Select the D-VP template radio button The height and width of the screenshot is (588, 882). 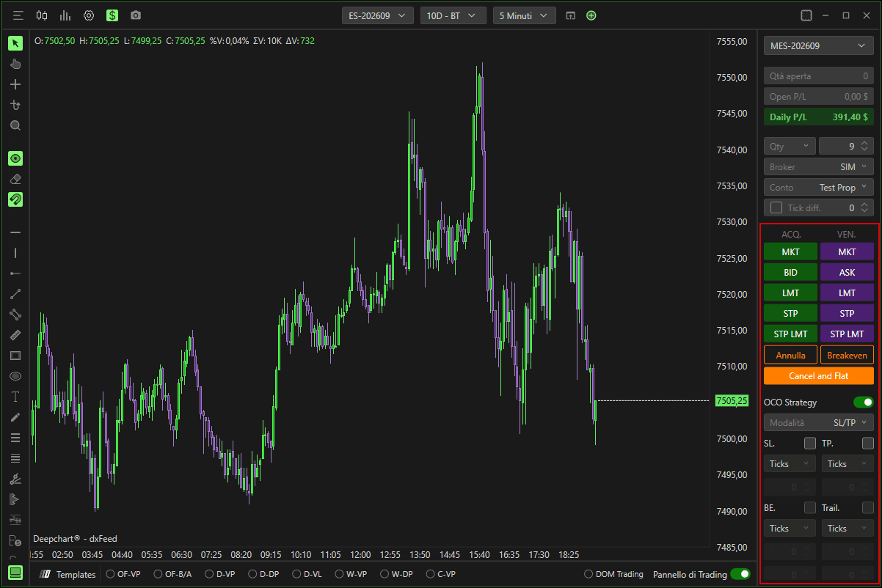(209, 575)
